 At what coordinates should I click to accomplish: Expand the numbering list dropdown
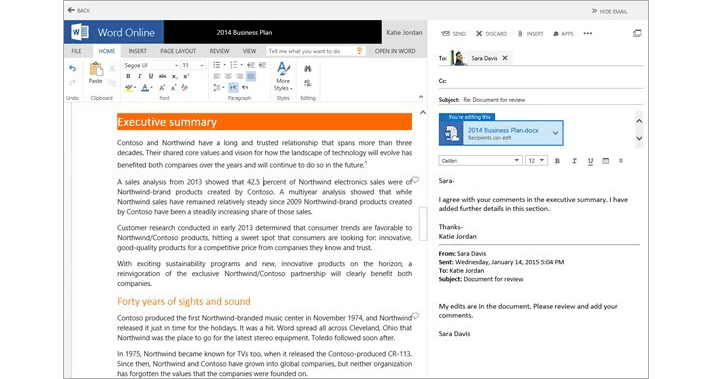point(241,65)
